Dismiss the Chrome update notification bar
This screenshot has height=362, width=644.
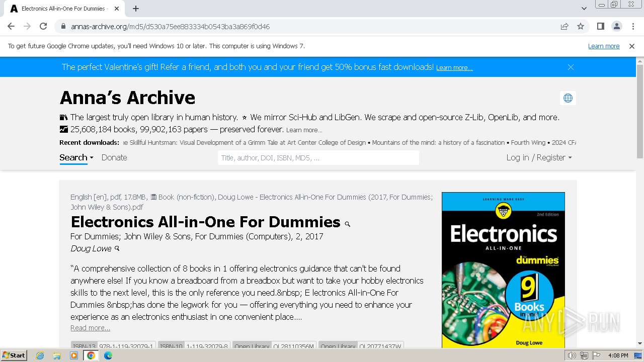pyautogui.click(x=632, y=46)
